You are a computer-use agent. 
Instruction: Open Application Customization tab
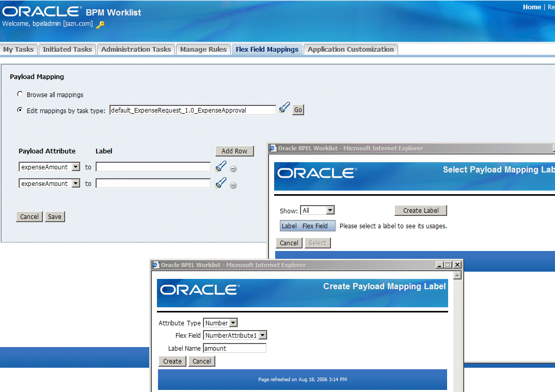[351, 49]
